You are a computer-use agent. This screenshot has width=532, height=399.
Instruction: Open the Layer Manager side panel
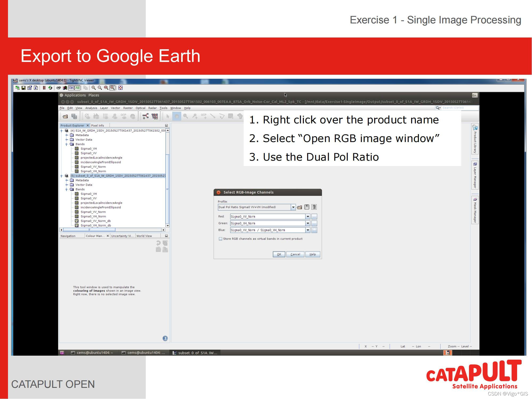tap(475, 175)
